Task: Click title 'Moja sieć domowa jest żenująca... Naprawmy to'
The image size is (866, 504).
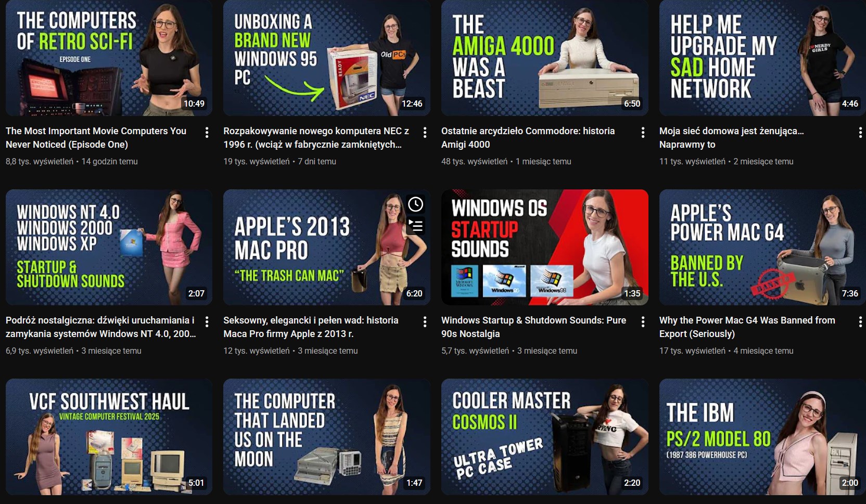Action: pyautogui.click(x=731, y=138)
